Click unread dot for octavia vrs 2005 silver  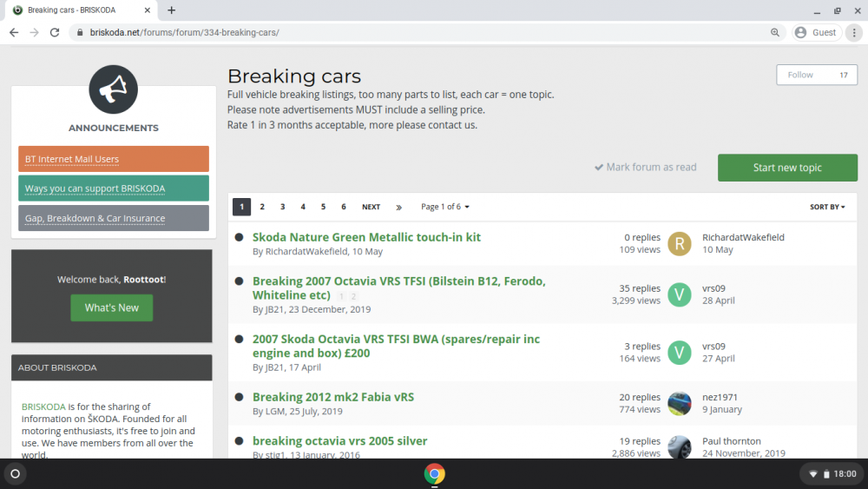(240, 441)
